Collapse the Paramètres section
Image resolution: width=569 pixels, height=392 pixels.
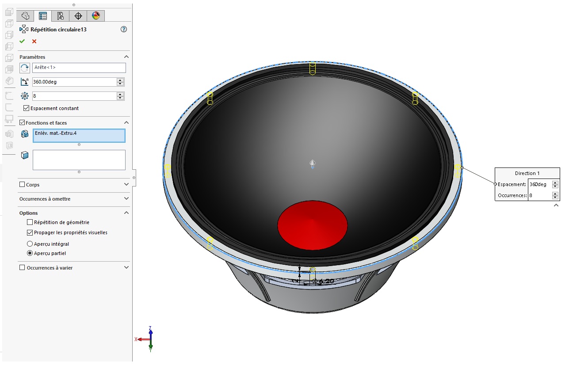click(126, 57)
